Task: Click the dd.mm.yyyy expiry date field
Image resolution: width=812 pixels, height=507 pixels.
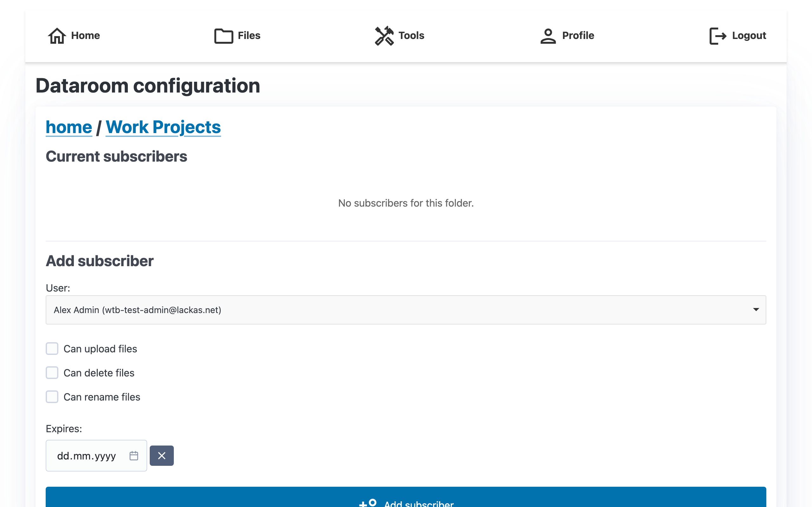Action: pos(87,456)
